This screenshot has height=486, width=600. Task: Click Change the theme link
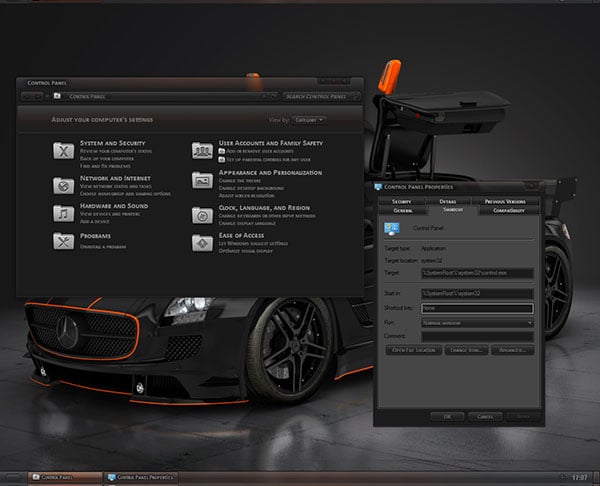coord(240,181)
